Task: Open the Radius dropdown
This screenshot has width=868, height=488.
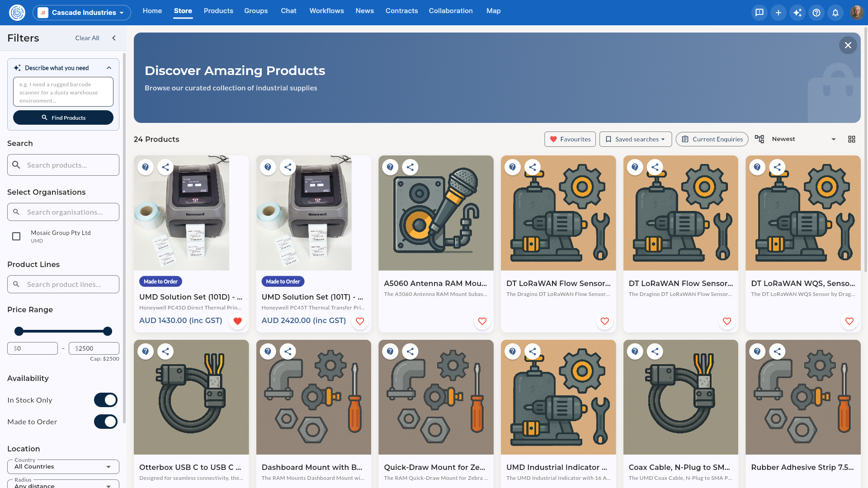Action: click(x=63, y=484)
